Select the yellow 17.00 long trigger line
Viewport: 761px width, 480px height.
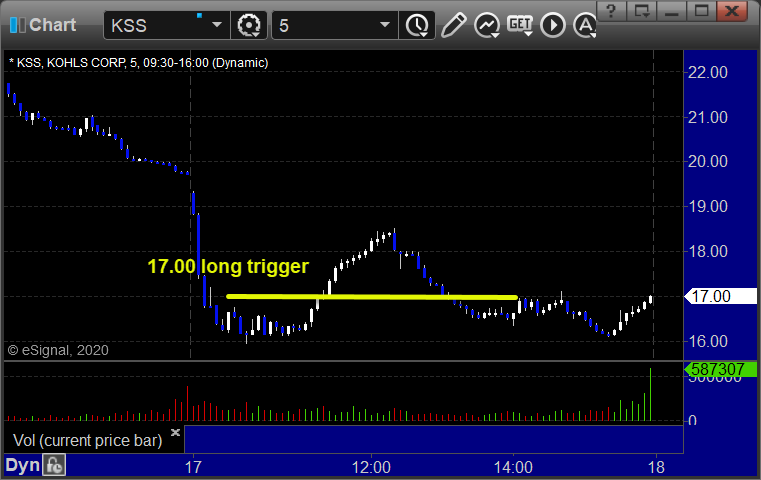pyautogui.click(x=372, y=297)
